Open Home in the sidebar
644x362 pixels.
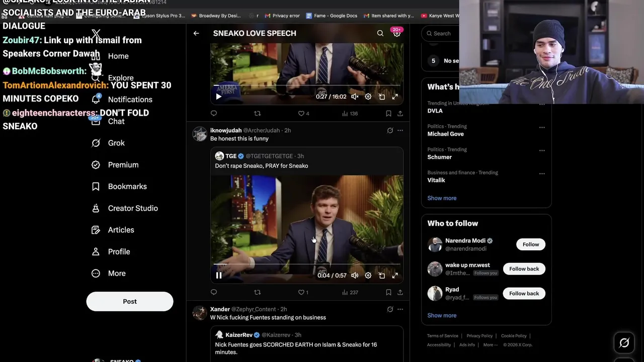click(110, 56)
